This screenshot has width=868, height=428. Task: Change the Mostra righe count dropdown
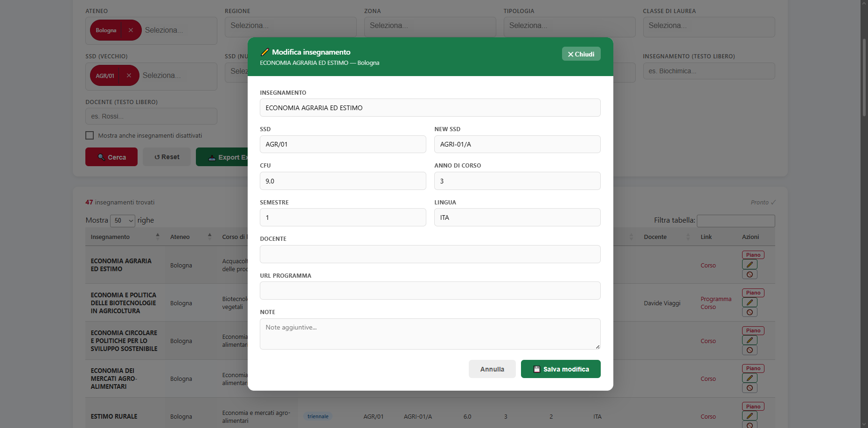point(123,220)
